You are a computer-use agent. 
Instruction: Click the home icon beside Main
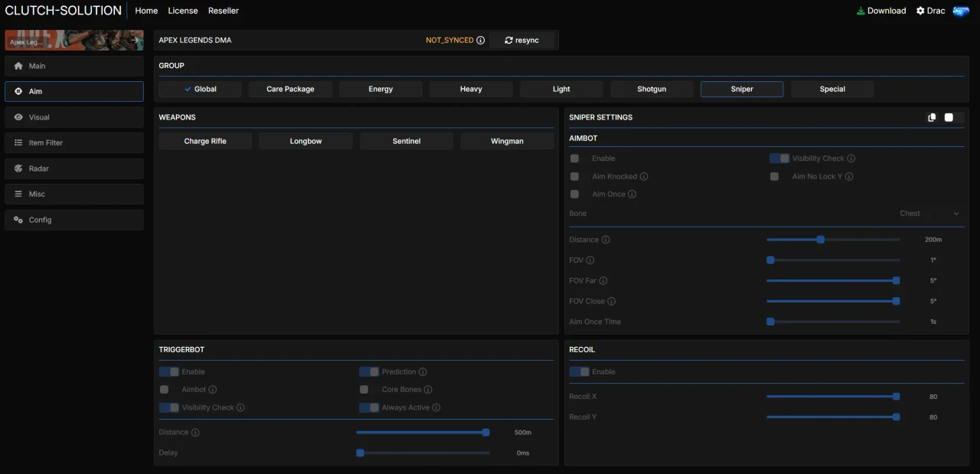[18, 66]
